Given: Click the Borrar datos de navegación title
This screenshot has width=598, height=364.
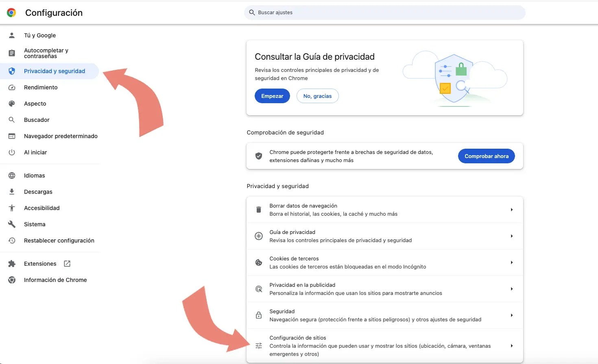Looking at the screenshot, I should (303, 206).
